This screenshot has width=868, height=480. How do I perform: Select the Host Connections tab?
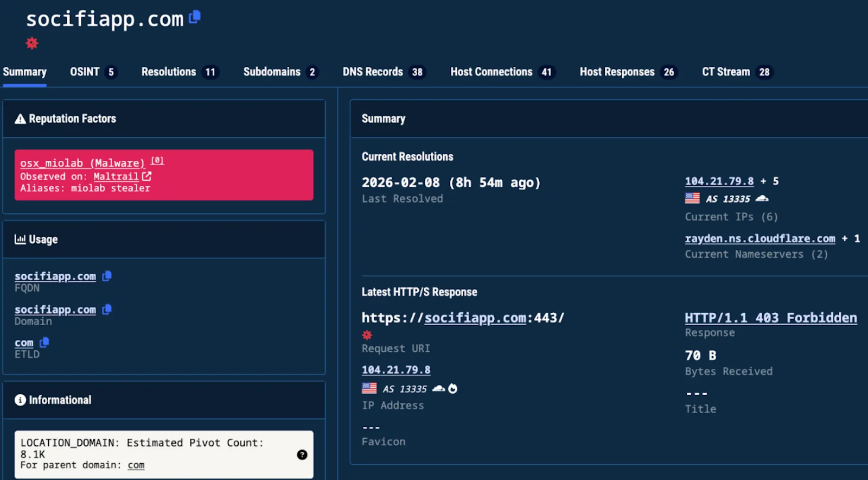point(501,72)
